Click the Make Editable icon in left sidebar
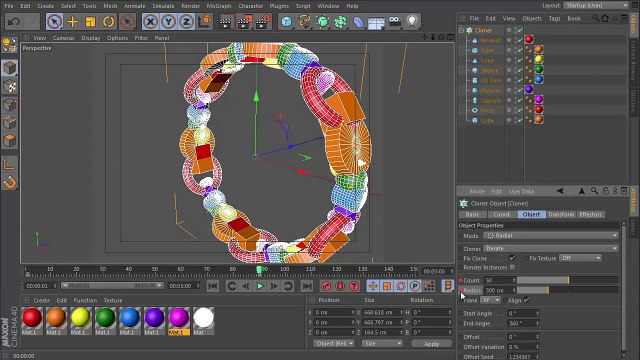This screenshot has height=360, width=640. 9,44
